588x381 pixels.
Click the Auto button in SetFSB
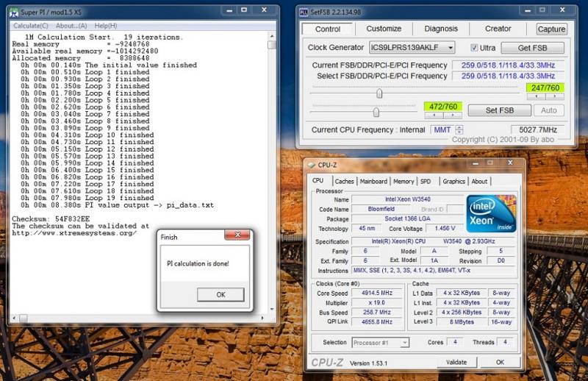[548, 110]
